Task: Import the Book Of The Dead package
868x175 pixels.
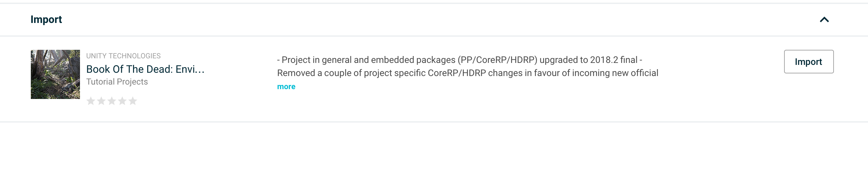Action: 809,62
